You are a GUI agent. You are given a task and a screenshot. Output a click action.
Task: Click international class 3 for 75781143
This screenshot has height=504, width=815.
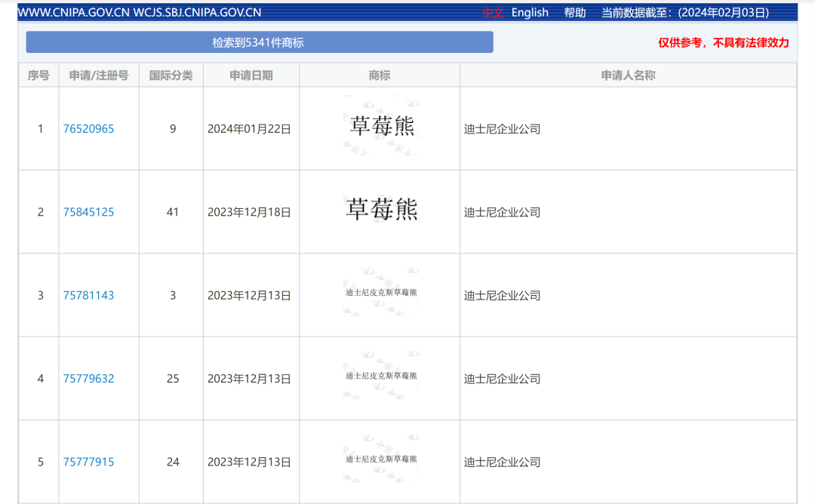[173, 295]
